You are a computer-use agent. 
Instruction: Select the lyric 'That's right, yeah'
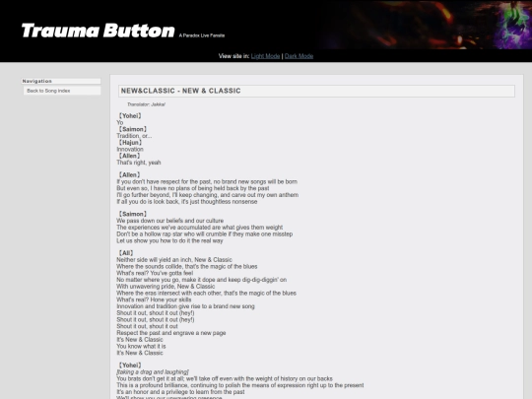pyautogui.click(x=139, y=163)
